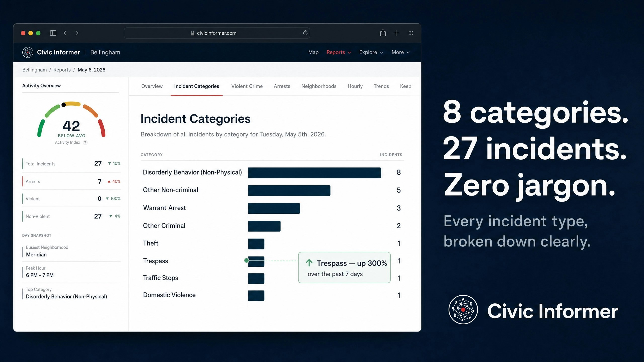Click the INCIDENTS column header

[391, 155]
